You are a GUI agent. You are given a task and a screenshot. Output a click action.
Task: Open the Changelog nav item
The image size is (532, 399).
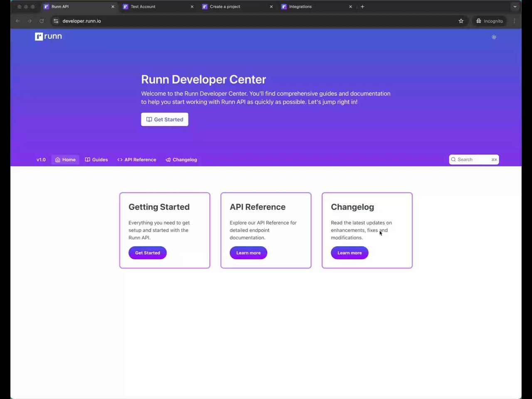181,160
